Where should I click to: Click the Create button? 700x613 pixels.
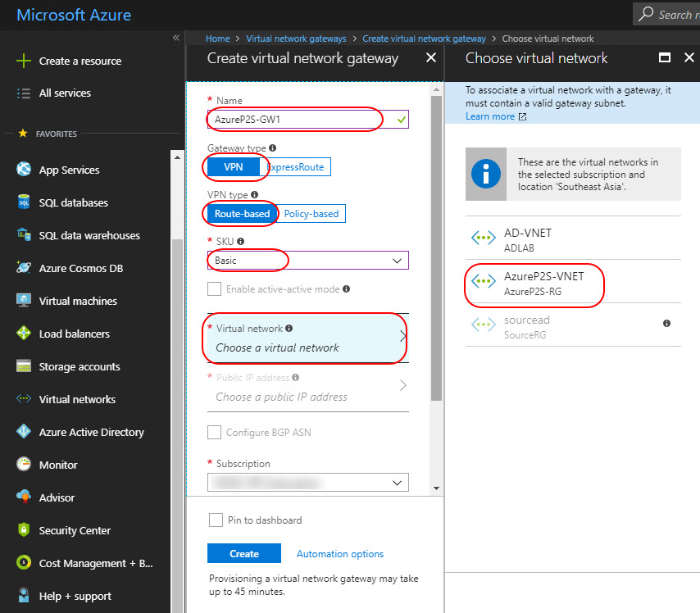244,554
